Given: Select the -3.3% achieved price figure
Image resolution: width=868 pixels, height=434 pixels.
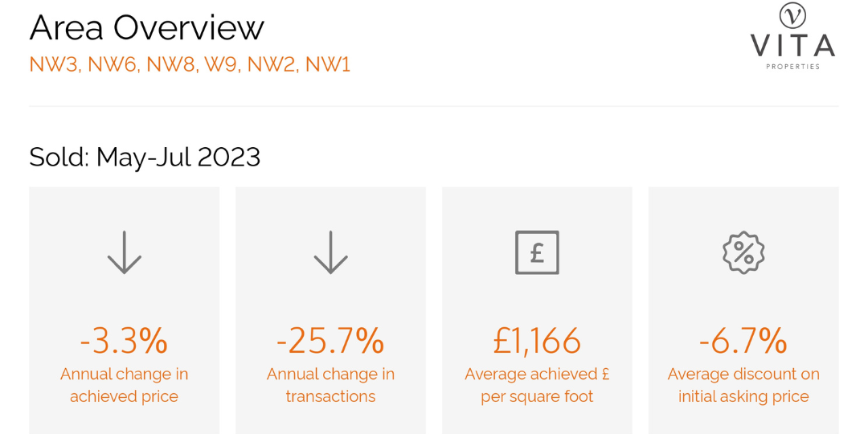Looking at the screenshot, I should click(124, 341).
